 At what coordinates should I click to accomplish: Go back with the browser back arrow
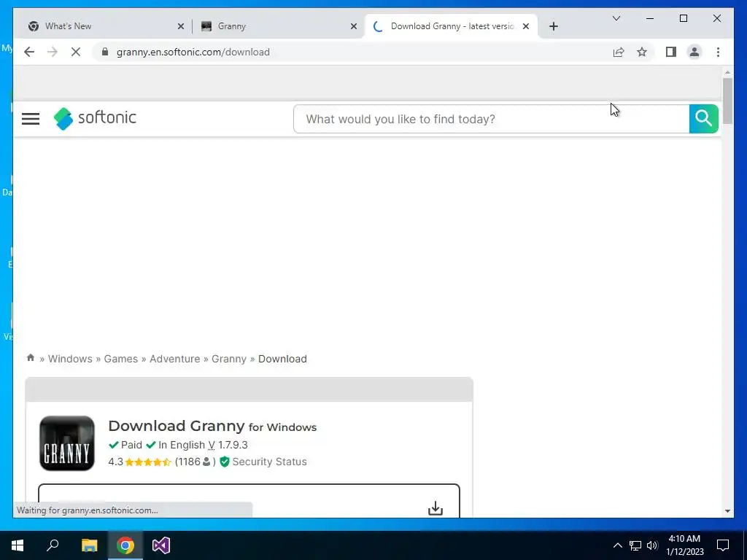pos(29,52)
